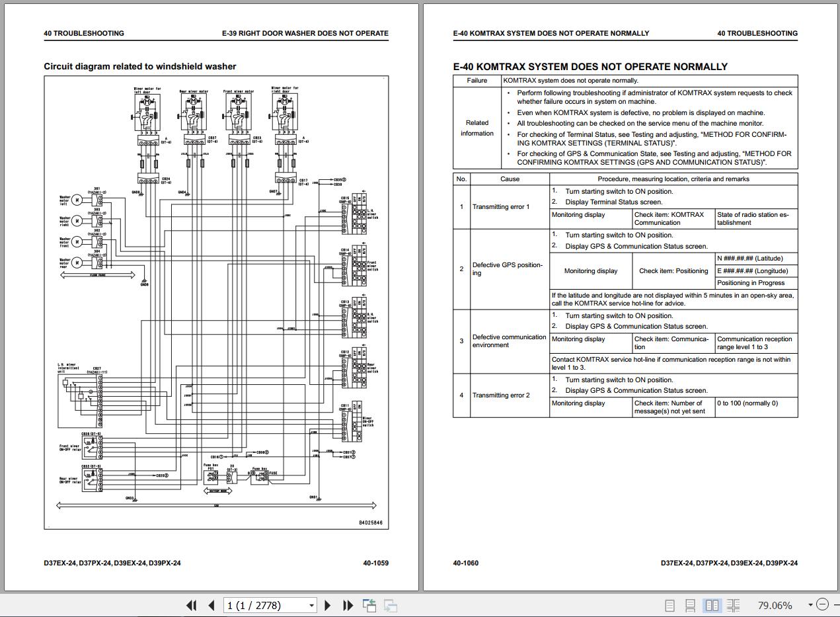This screenshot has width=840, height=617.
Task: Click the 'Related information' row label
Action: 477,128
